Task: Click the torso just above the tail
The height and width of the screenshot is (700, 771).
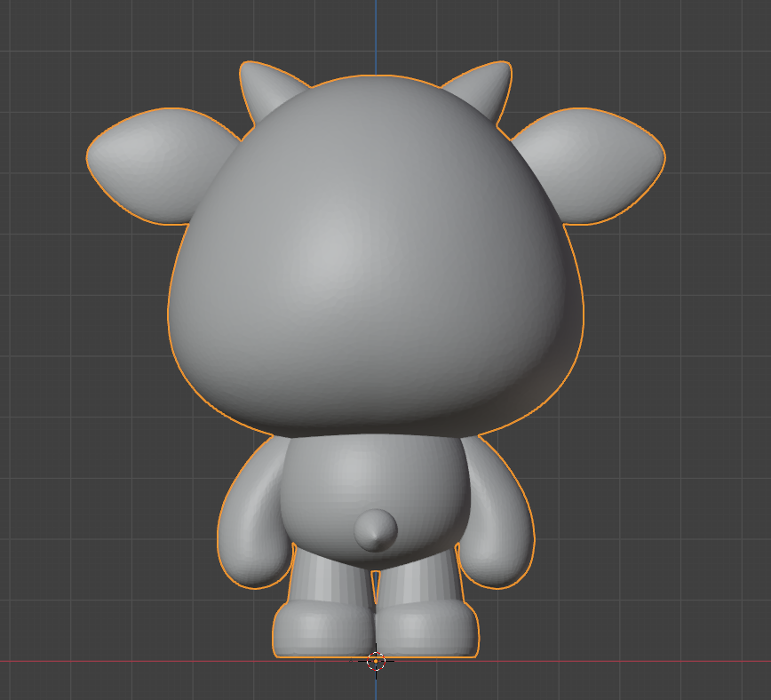Action: 373,480
